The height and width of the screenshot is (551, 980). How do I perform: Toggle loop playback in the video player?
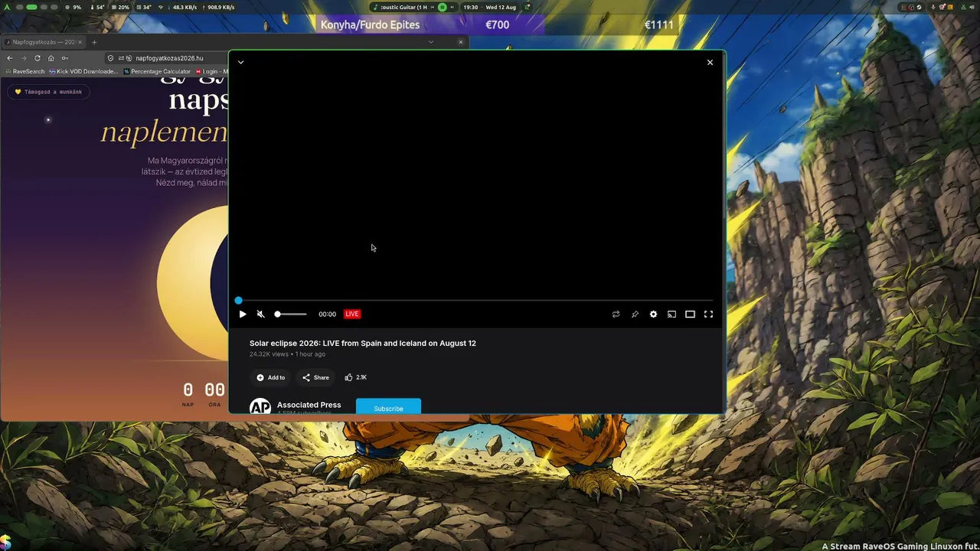click(616, 314)
